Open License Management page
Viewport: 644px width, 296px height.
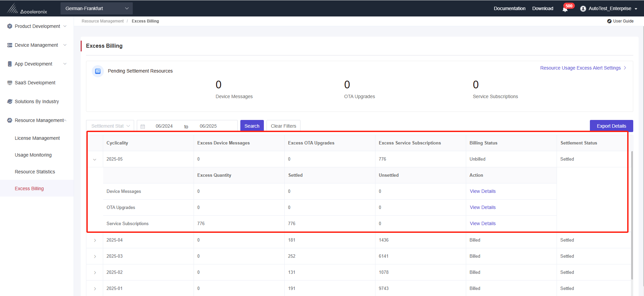pyautogui.click(x=37, y=138)
